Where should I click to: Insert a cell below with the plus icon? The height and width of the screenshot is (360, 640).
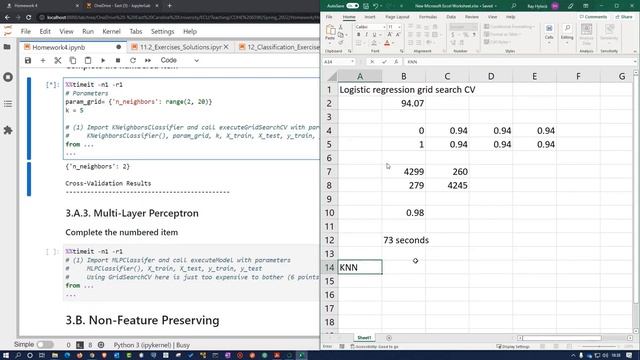tap(43, 60)
